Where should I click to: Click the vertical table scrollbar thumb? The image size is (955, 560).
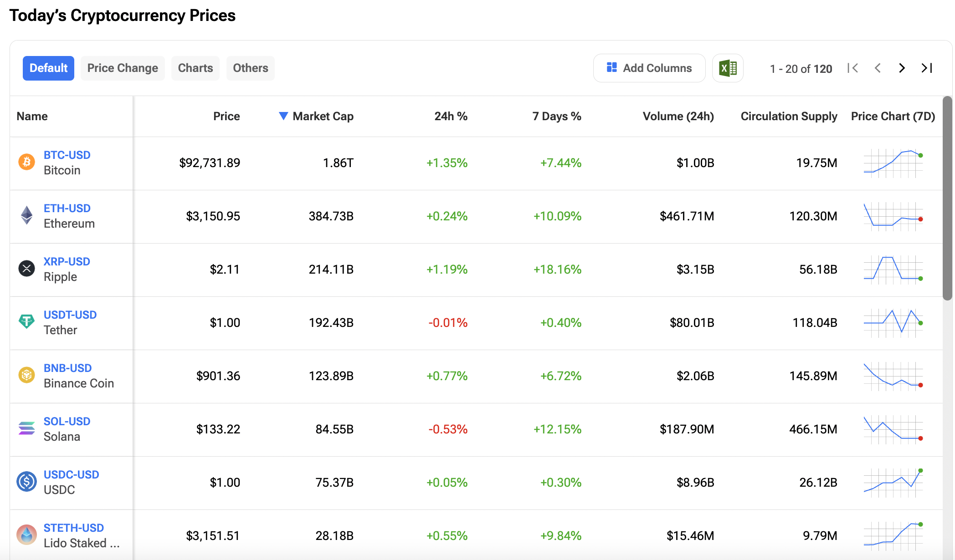[947, 198]
